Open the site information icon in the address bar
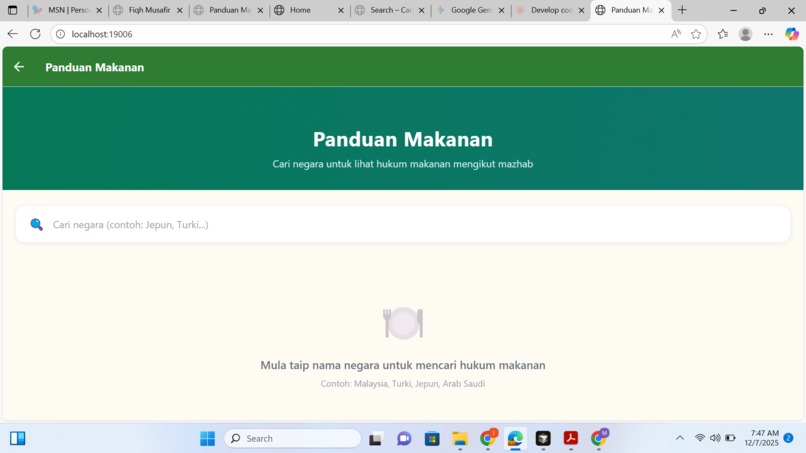This screenshot has width=806, height=453. pyautogui.click(x=61, y=34)
